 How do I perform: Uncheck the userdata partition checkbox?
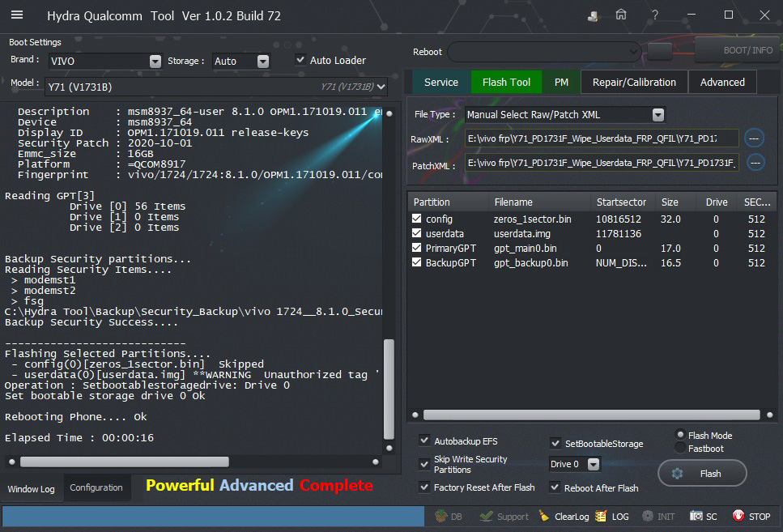tap(416, 234)
